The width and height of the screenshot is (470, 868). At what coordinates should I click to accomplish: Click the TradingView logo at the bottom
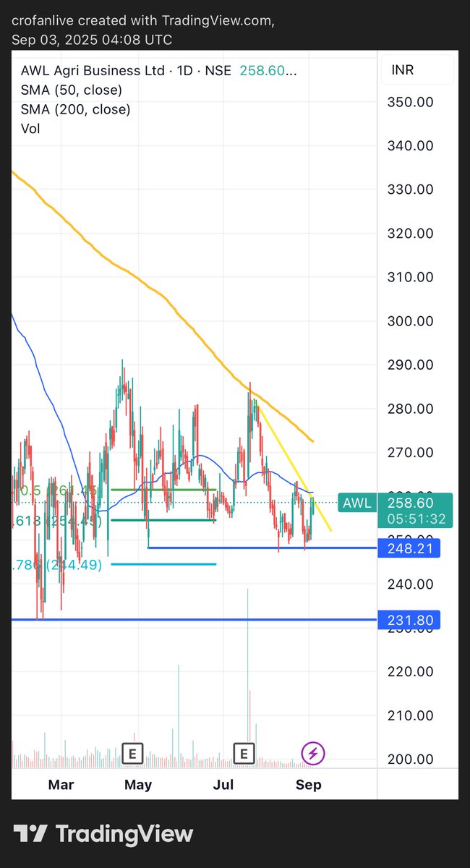point(103,834)
